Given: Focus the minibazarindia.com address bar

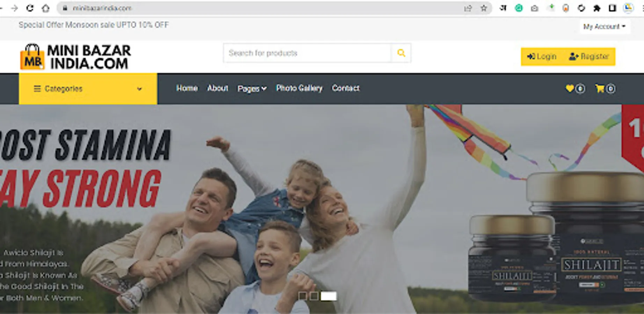Looking at the screenshot, I should (274, 8).
